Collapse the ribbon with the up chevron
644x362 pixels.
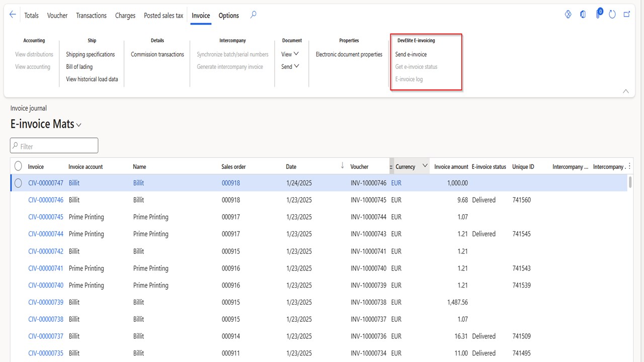[626, 91]
